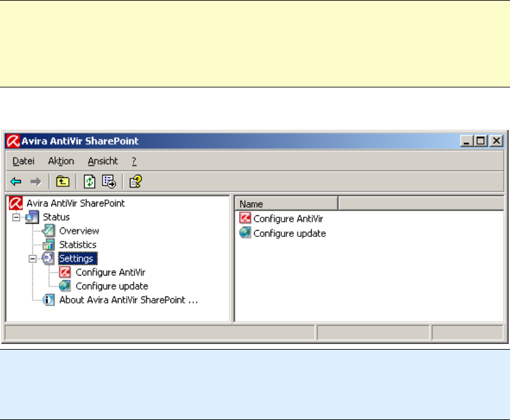Click the Refresh toolbar icon
Viewport: 510px width, 420px height.
point(89,182)
